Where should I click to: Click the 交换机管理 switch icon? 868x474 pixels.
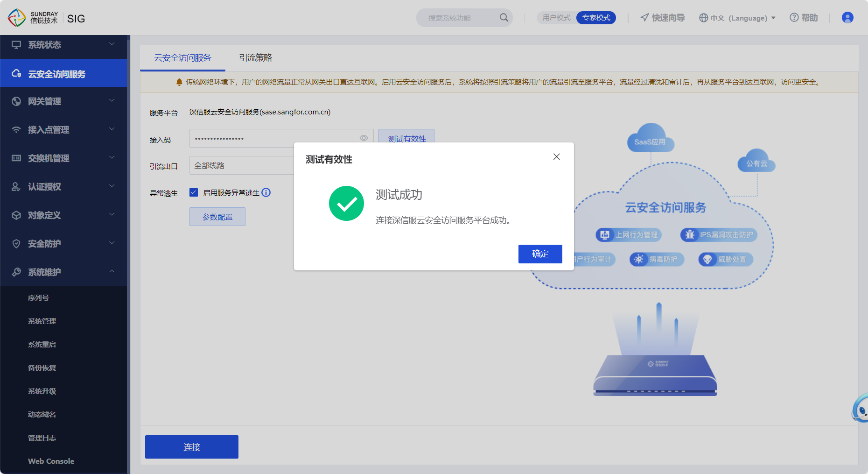[x=16, y=158]
